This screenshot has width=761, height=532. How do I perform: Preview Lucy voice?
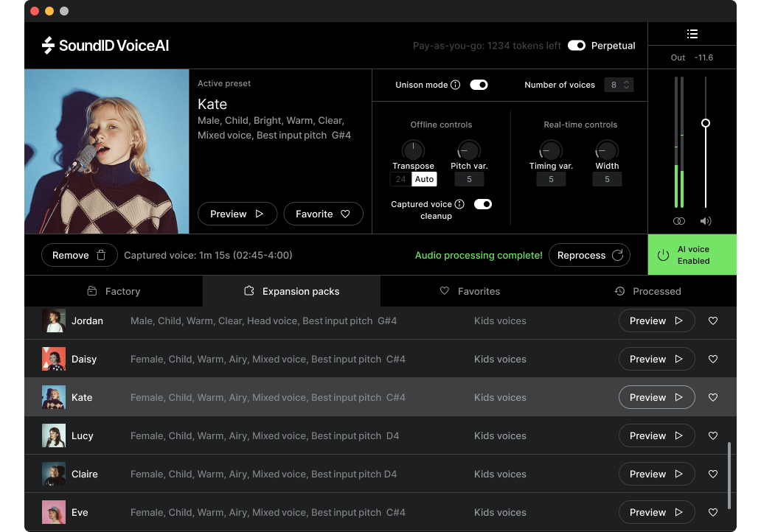point(656,435)
